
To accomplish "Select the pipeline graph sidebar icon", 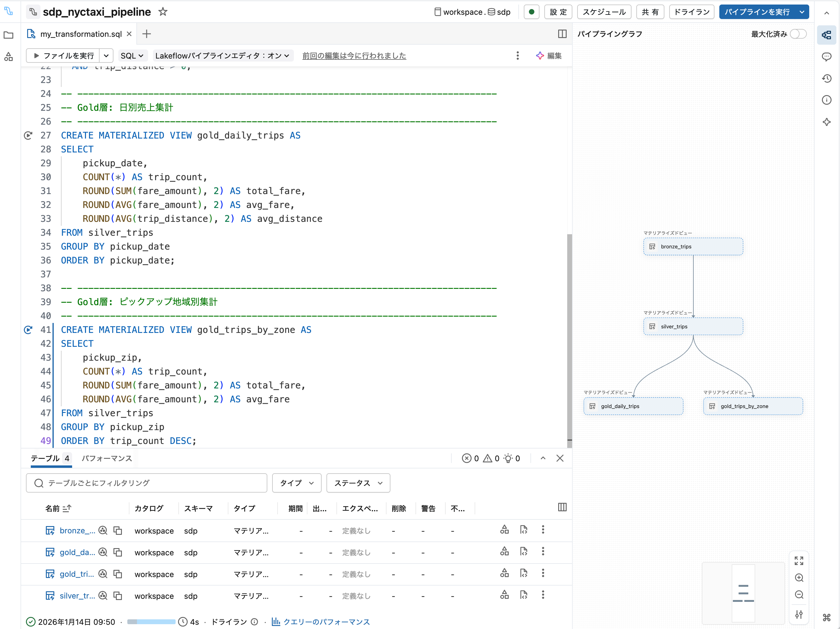I will coord(827,35).
